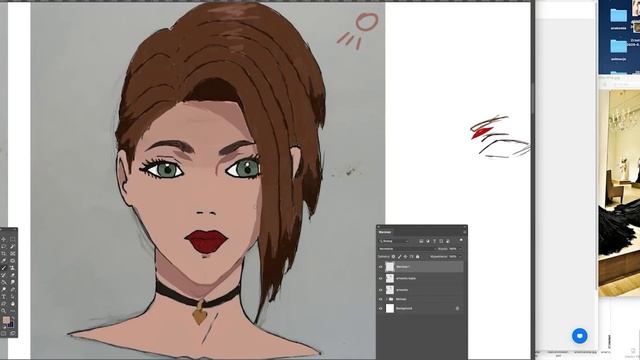Select the Move tool in the toolbar

[4, 239]
